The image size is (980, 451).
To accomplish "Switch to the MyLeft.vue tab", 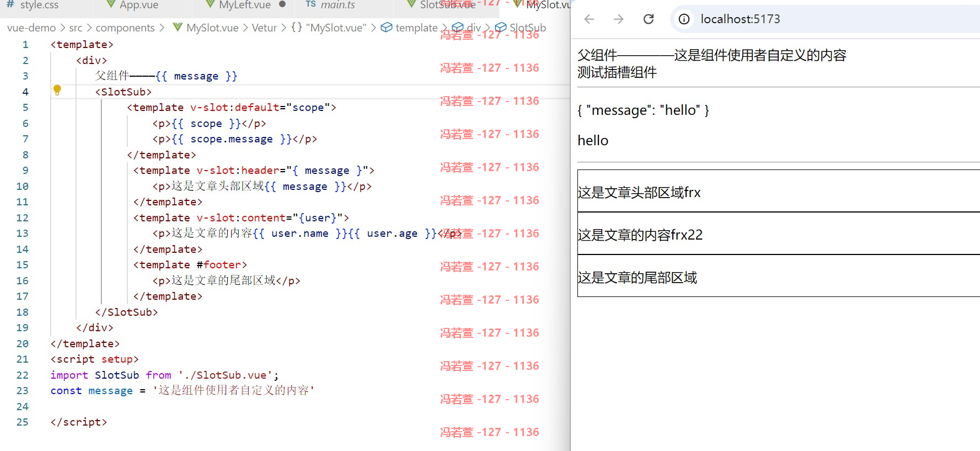I will click(245, 5).
